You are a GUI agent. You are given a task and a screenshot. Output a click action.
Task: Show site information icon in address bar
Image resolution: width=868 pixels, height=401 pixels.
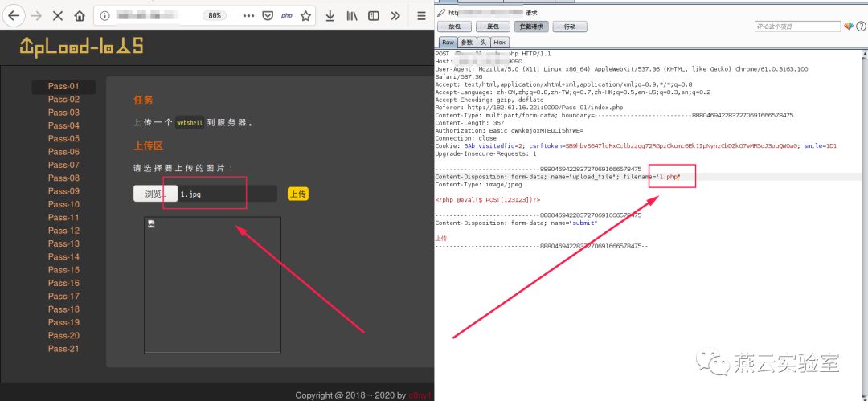(104, 15)
